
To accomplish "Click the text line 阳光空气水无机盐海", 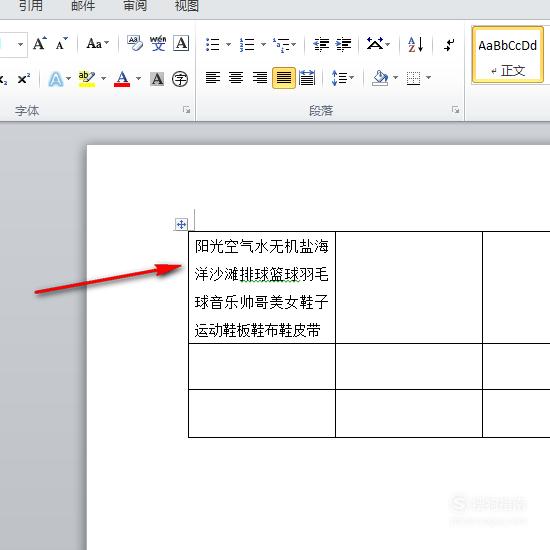I will [262, 247].
